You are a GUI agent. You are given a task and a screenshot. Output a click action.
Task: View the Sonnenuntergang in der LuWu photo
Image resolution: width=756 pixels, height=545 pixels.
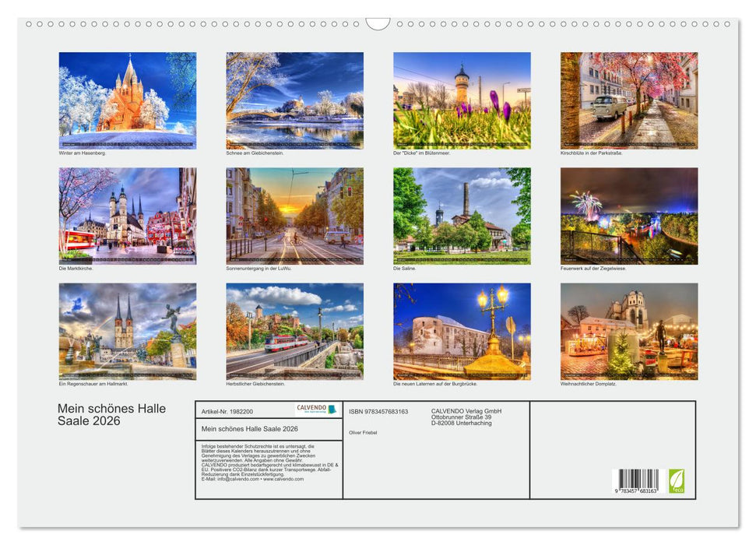pos(294,216)
